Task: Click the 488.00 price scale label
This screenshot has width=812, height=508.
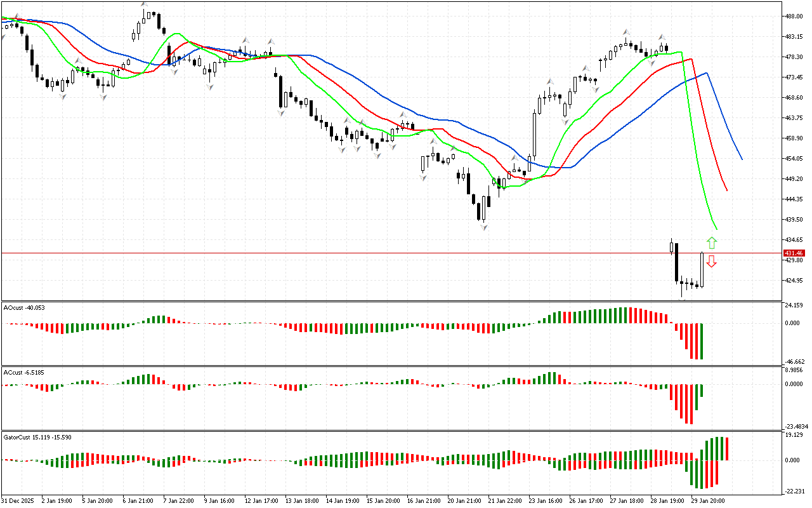Action: pyautogui.click(x=794, y=17)
